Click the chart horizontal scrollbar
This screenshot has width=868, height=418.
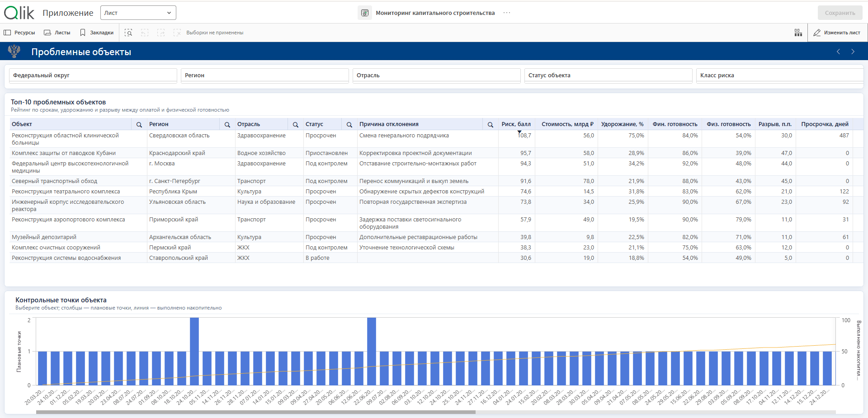[256, 412]
